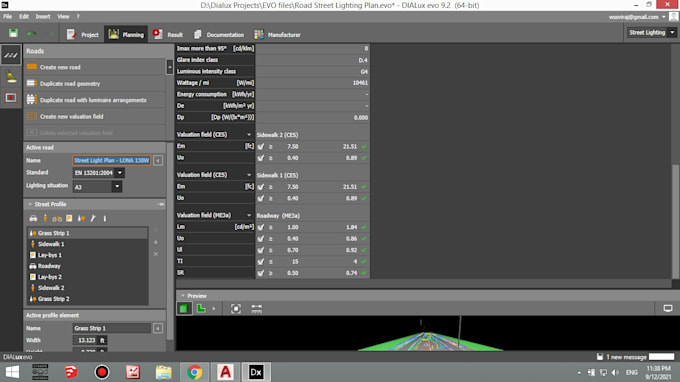Pin the Street Profile panel icon

161,204
